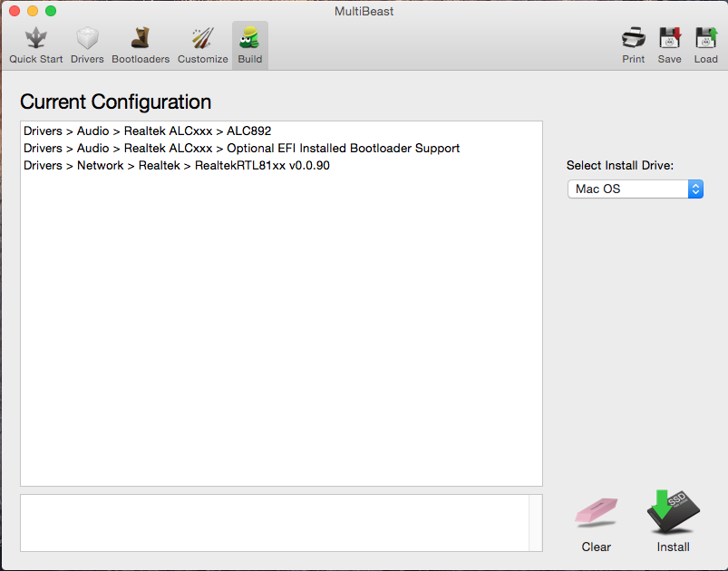
Task: Open the Quick Start section
Action: pyautogui.click(x=36, y=44)
